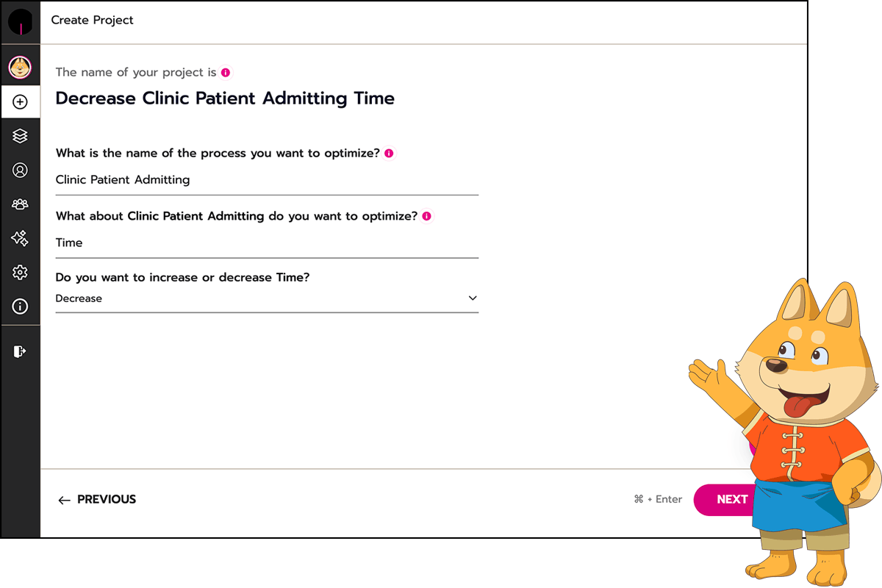Open the settings gear icon
This screenshot has width=882, height=588.
[21, 273]
